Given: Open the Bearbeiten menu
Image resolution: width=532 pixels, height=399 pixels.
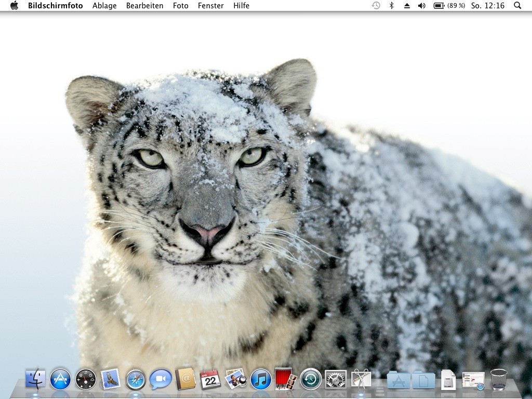Looking at the screenshot, I should click(x=144, y=6).
